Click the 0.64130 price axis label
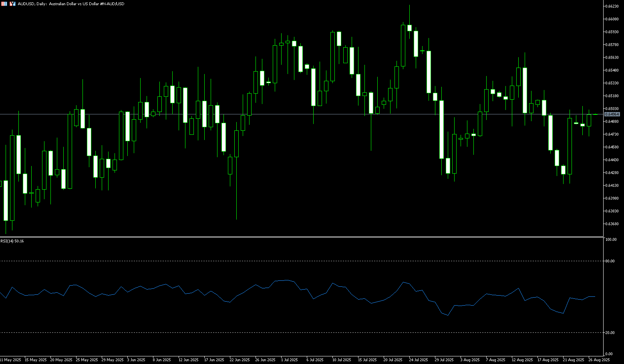Screen dimensions: 624x364 click(612, 186)
